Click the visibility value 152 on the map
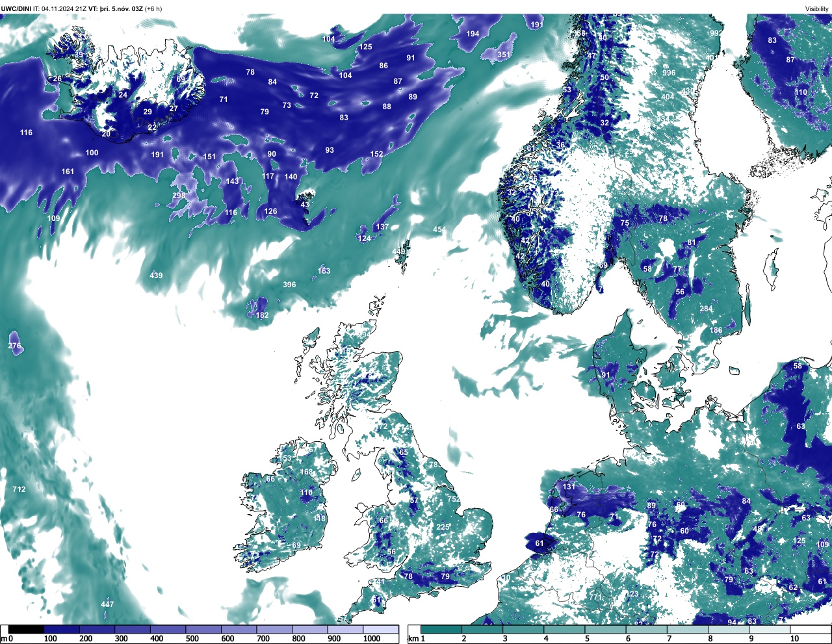Viewport: 832px width, 644px height. [376, 154]
